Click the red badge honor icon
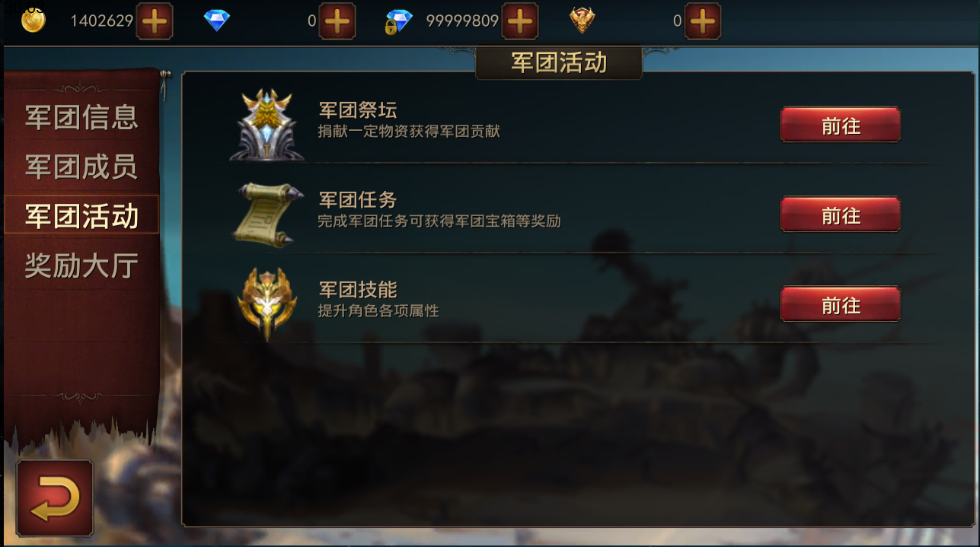 [x=583, y=21]
